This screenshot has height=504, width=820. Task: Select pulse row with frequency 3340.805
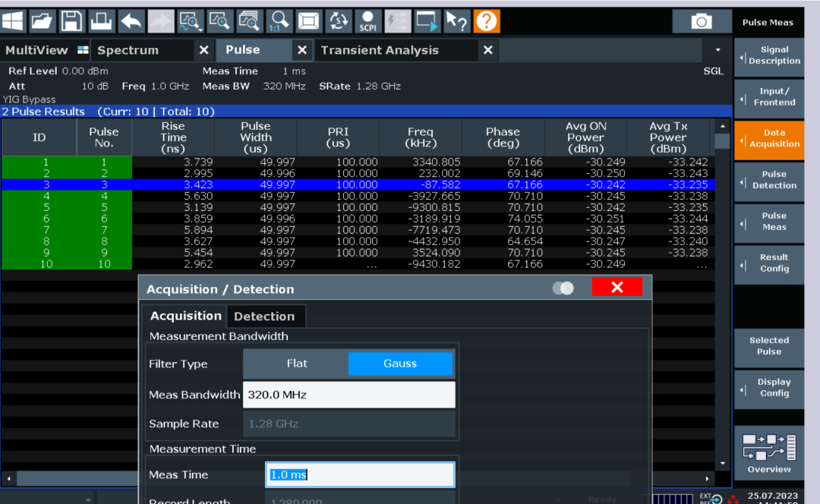click(x=358, y=162)
